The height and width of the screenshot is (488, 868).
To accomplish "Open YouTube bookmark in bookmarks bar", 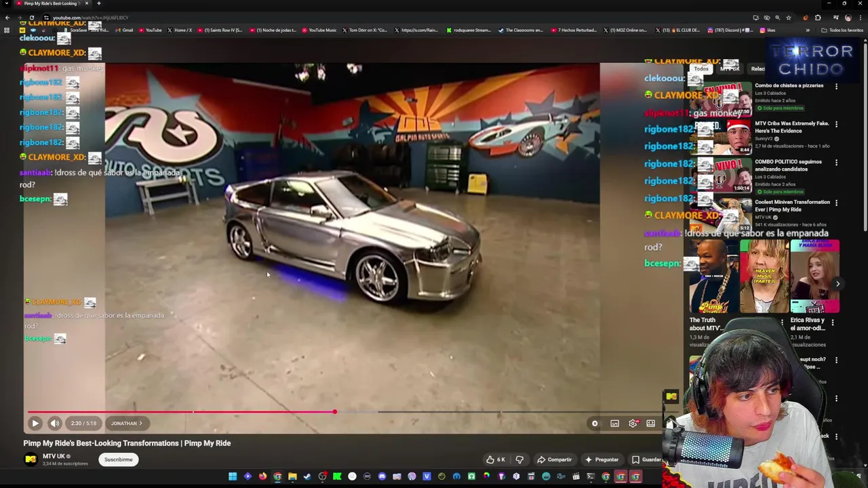I will tap(151, 30).
